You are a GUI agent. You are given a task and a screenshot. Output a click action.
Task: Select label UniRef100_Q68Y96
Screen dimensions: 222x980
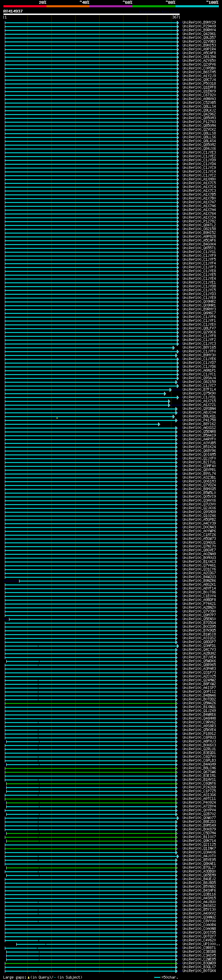pos(199,451)
